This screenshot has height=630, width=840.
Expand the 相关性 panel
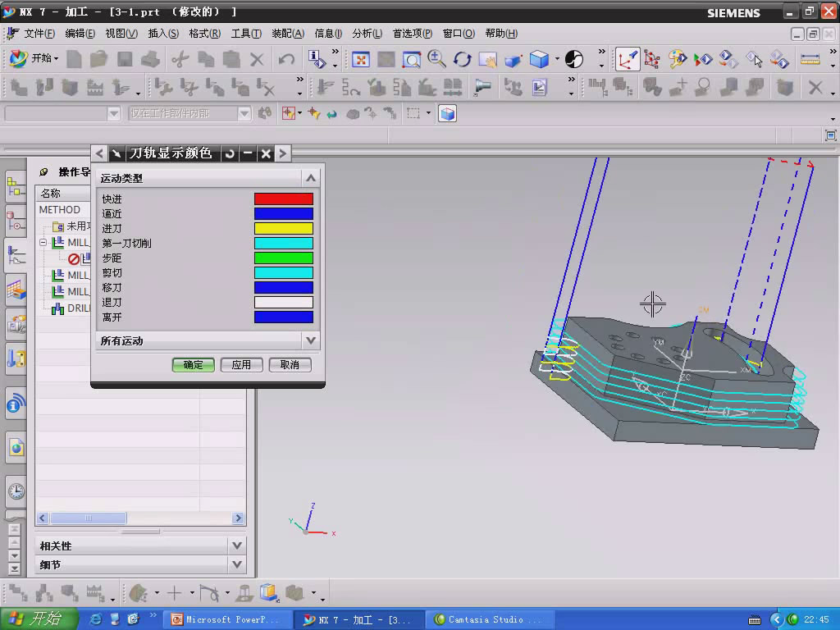click(237, 546)
